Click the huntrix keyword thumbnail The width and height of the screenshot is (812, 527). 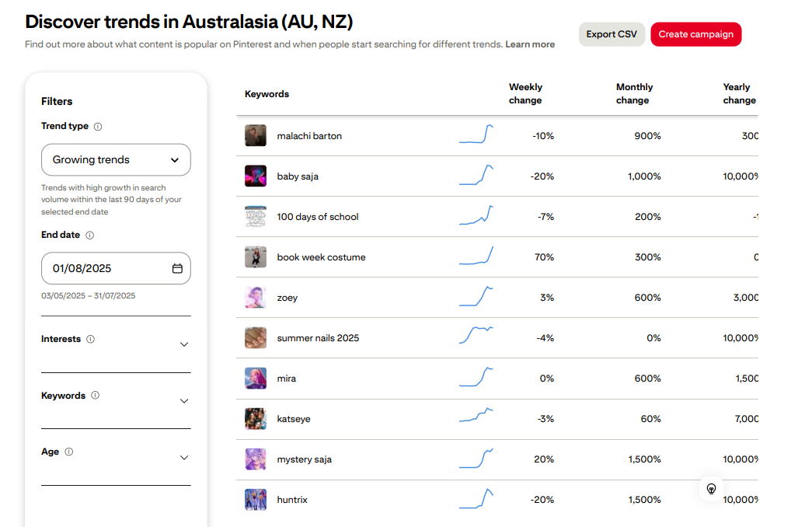(256, 500)
